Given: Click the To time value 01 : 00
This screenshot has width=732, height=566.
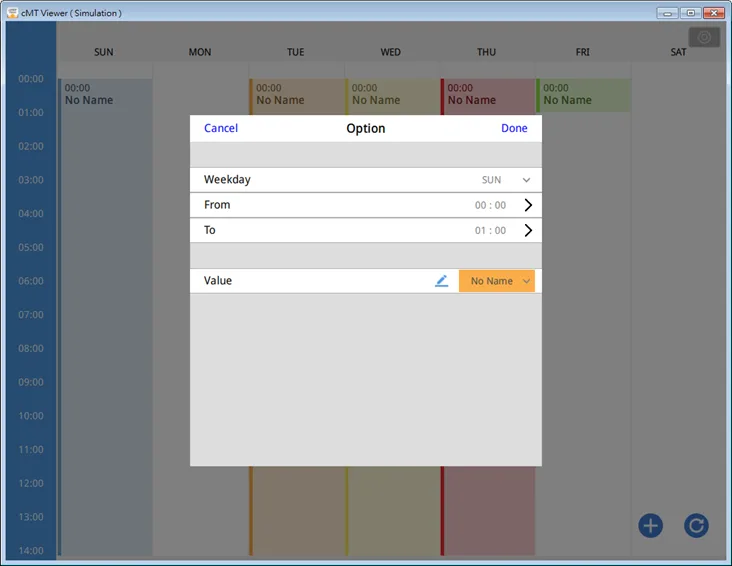Looking at the screenshot, I should coord(490,230).
